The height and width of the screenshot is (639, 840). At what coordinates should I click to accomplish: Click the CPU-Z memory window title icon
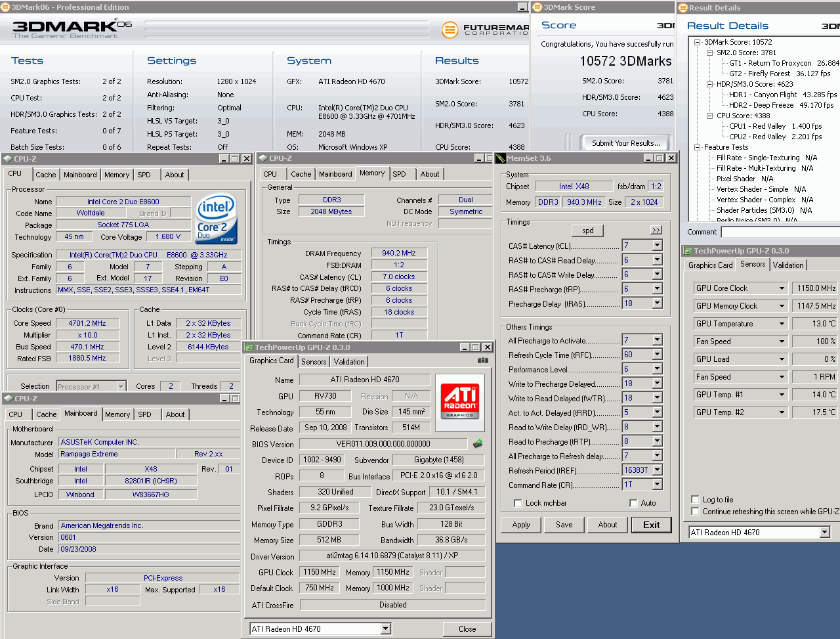263,158
